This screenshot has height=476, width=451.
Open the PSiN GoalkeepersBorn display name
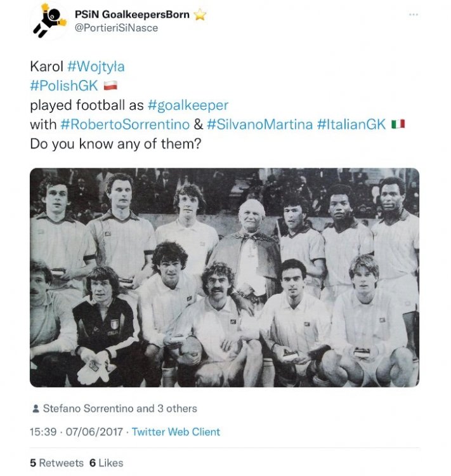coord(132,14)
